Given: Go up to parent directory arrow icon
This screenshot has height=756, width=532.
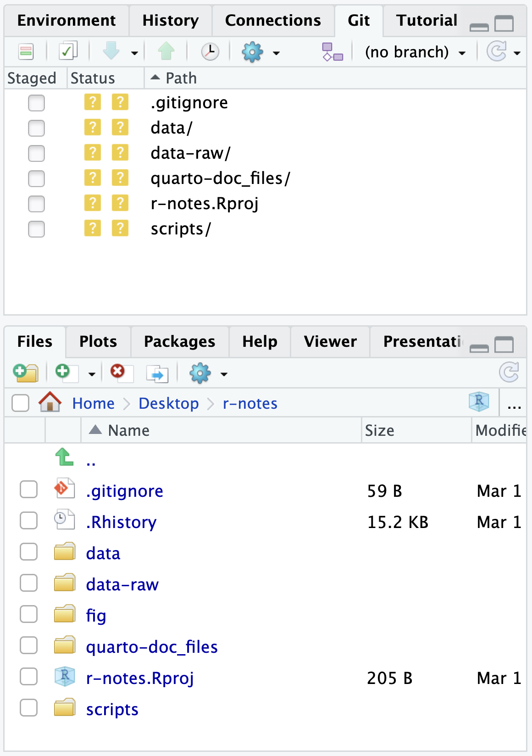Looking at the screenshot, I should [64, 457].
